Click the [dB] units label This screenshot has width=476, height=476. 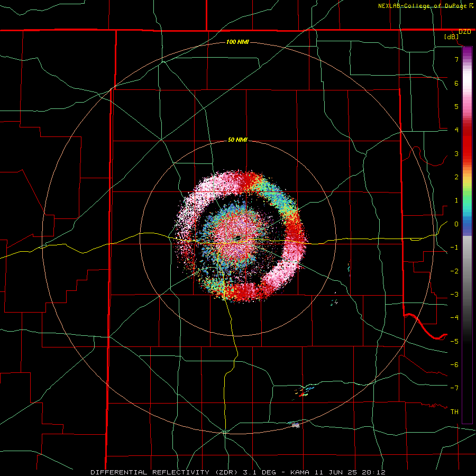coord(452,37)
